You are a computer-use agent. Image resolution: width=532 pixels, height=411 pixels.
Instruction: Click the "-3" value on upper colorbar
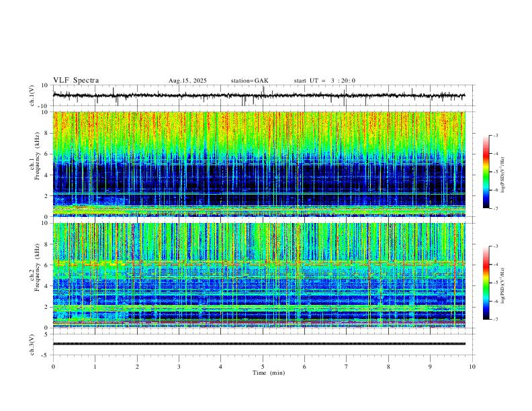pyautogui.click(x=495, y=136)
